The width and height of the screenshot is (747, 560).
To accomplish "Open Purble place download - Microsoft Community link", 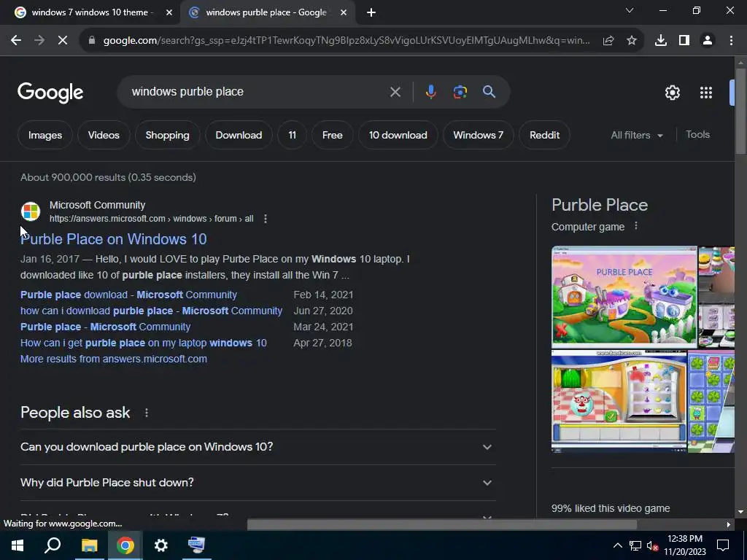I will 128,295.
